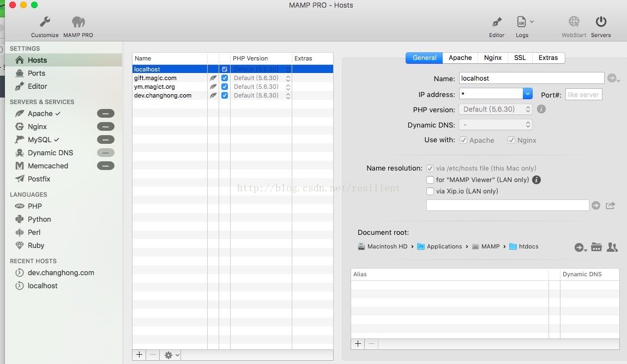Open document root permissions users icon
Screen dimensions: 627x364
click(x=612, y=247)
